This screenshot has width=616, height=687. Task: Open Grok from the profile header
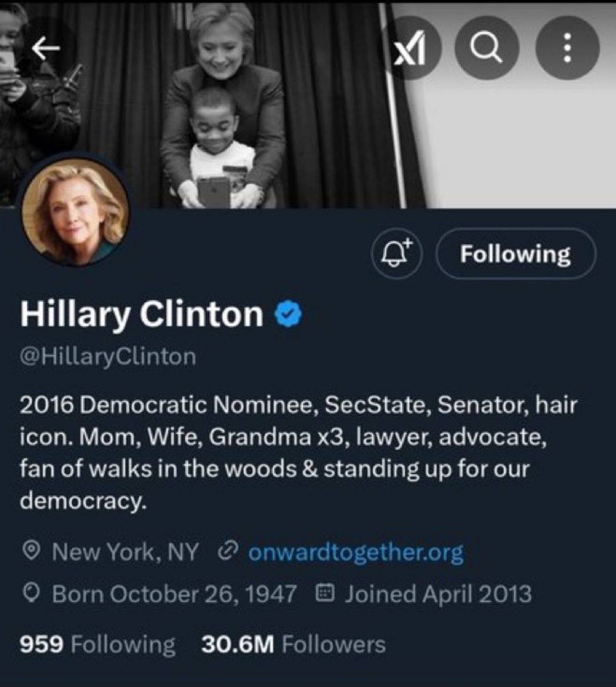coord(410,49)
